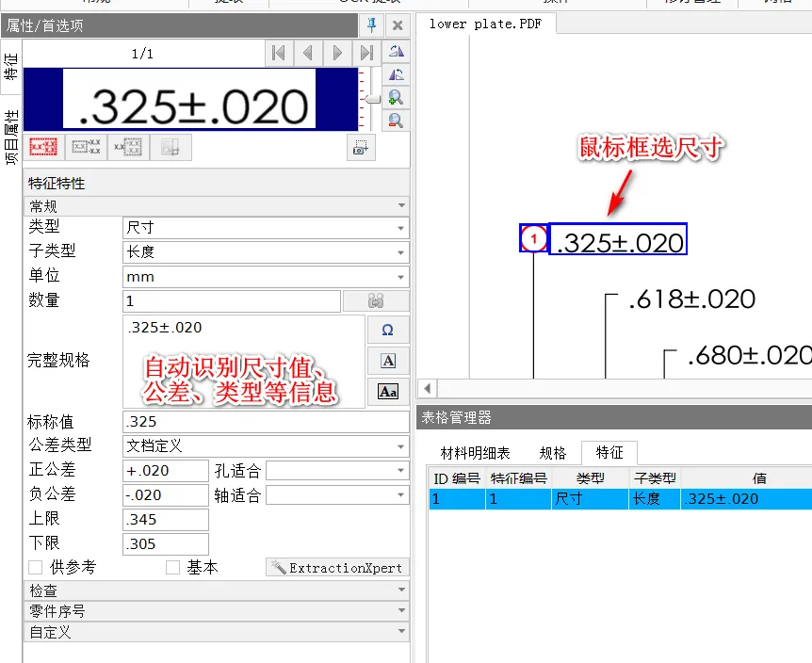Click the 标称值 input field
The width and height of the screenshot is (812, 663).
(266, 422)
